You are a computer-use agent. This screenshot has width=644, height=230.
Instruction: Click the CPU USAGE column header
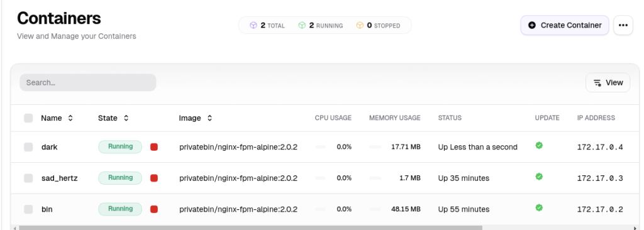point(333,118)
